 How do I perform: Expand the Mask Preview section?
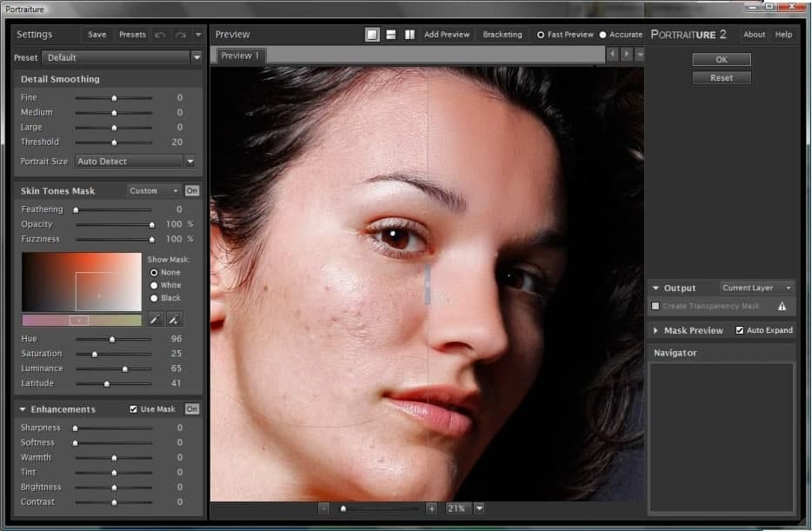[656, 330]
